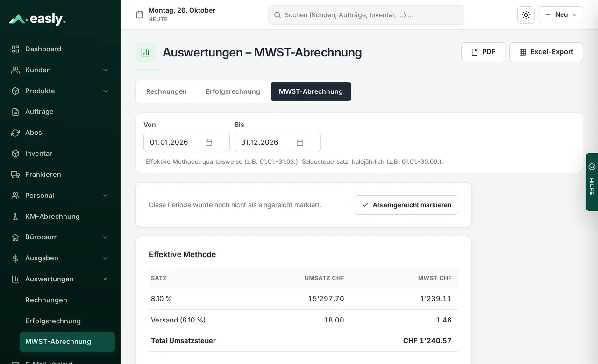Click the Frankieren truck icon
Image resolution: width=598 pixels, height=364 pixels.
pyautogui.click(x=15, y=175)
